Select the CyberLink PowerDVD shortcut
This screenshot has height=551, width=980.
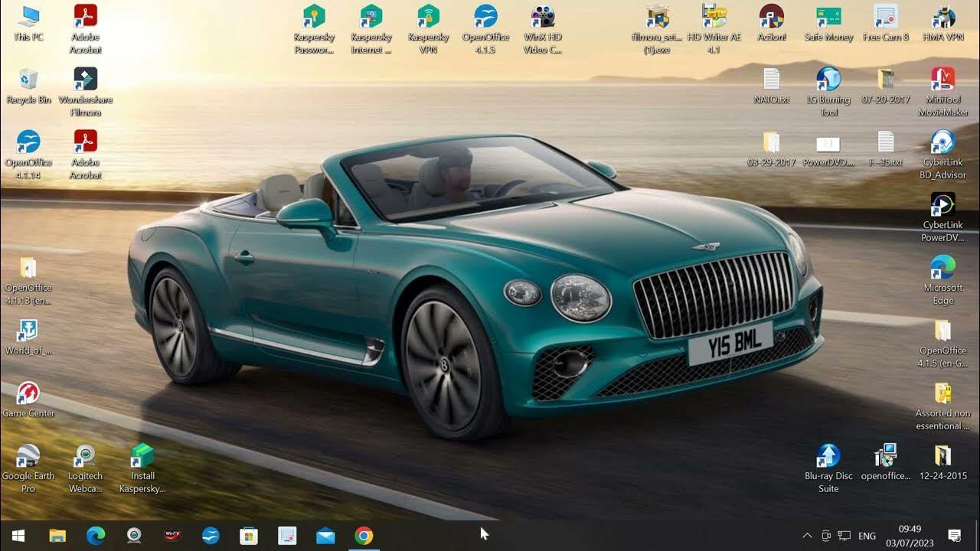[x=942, y=206]
